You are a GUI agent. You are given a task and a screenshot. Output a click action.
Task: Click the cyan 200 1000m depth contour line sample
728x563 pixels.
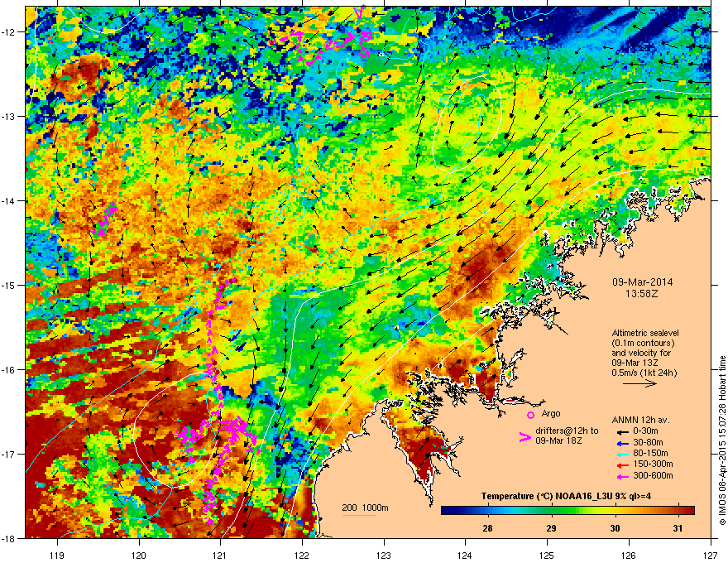pos(358,515)
